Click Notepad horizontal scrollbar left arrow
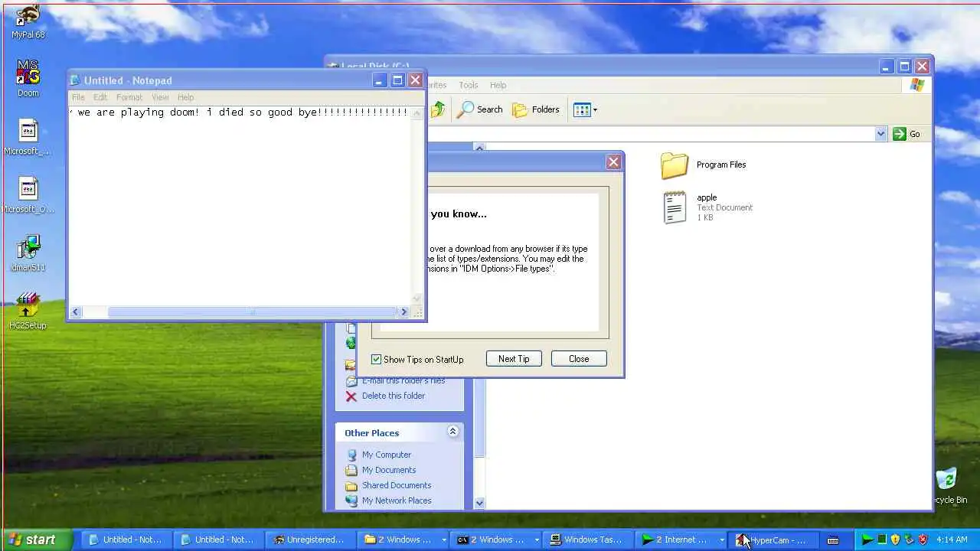 pyautogui.click(x=75, y=311)
